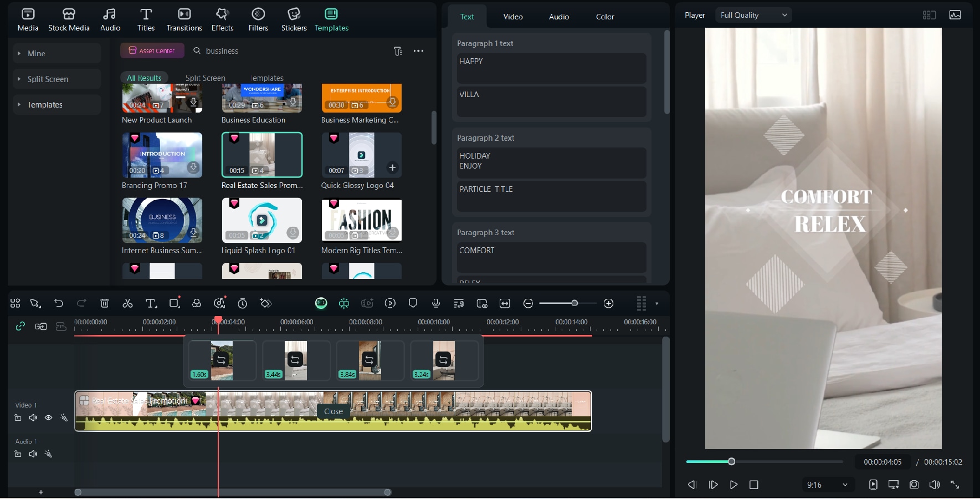
Task: Open the speed clock tool
Action: coord(243,303)
